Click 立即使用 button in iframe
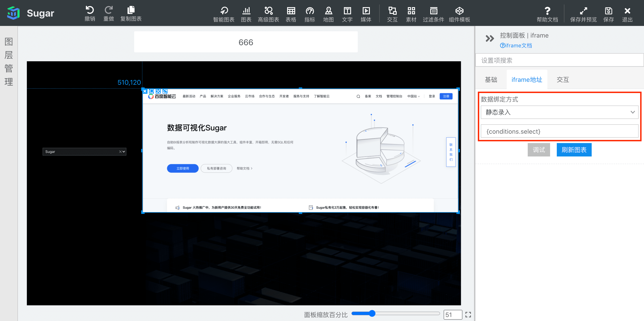This screenshot has width=644, height=321. coord(182,168)
